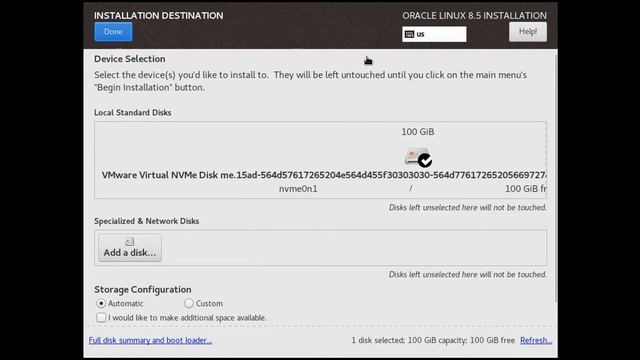Click the keyboard icon beside us
Image resolution: width=640 pixels, height=360 pixels.
tap(409, 34)
